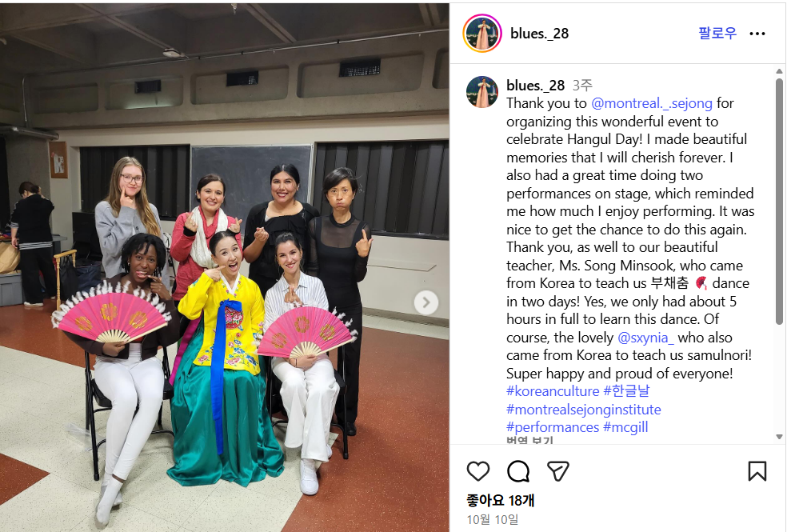This screenshot has height=532, width=787.
Task: Open comments with the speech bubble icon
Action: tap(518, 471)
